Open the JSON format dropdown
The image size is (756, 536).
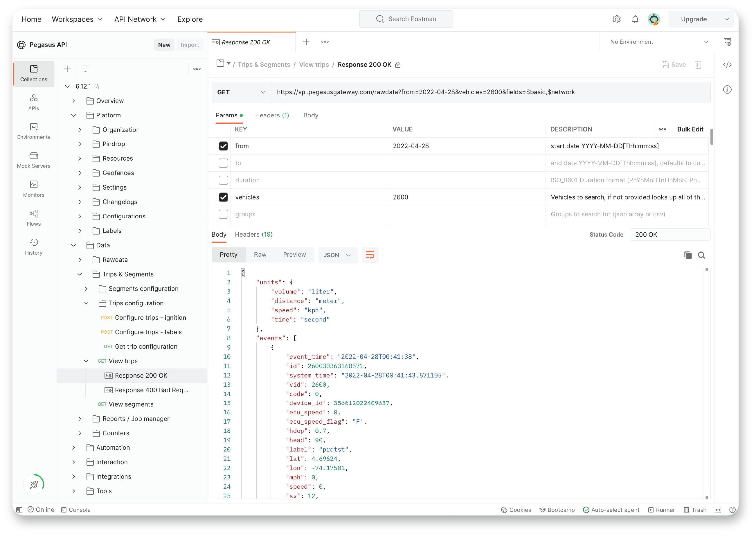(x=337, y=255)
